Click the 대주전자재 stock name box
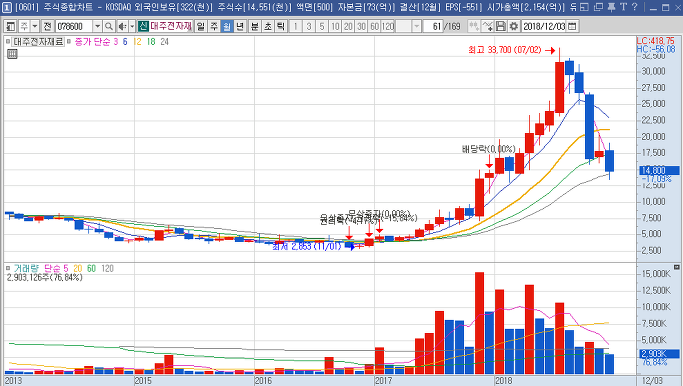 [171, 27]
